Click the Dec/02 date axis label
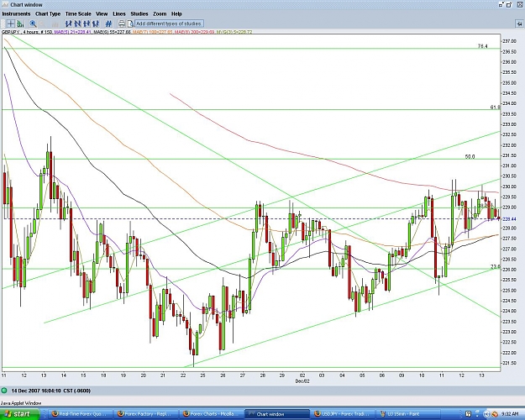Image resolution: width=525 pixels, height=420 pixels. (x=302, y=381)
